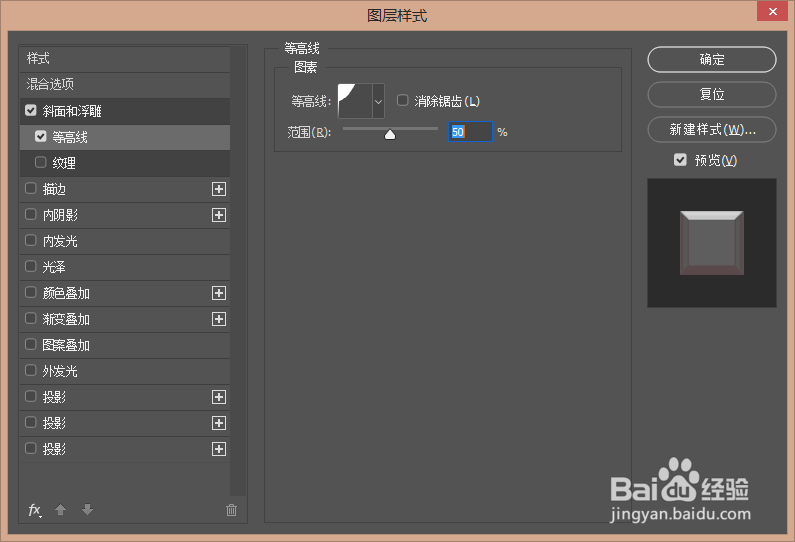Add another 颜色叠加 effect with plus icon

pyautogui.click(x=219, y=293)
